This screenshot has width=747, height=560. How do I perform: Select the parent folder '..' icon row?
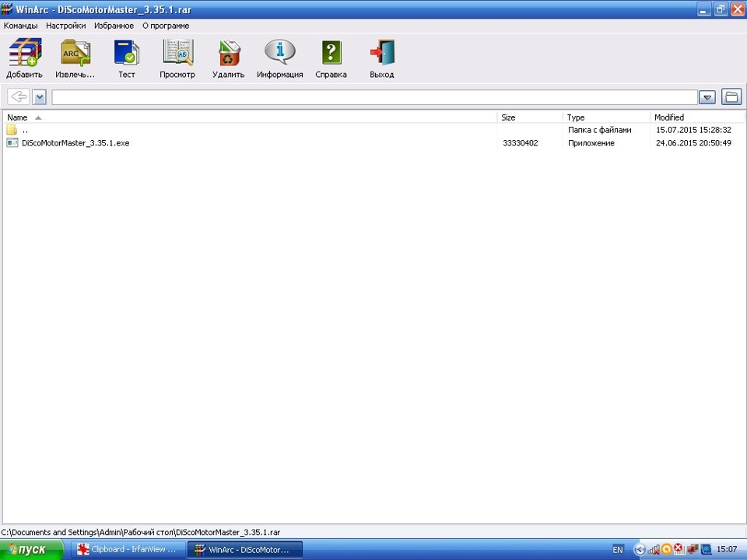tap(12, 130)
